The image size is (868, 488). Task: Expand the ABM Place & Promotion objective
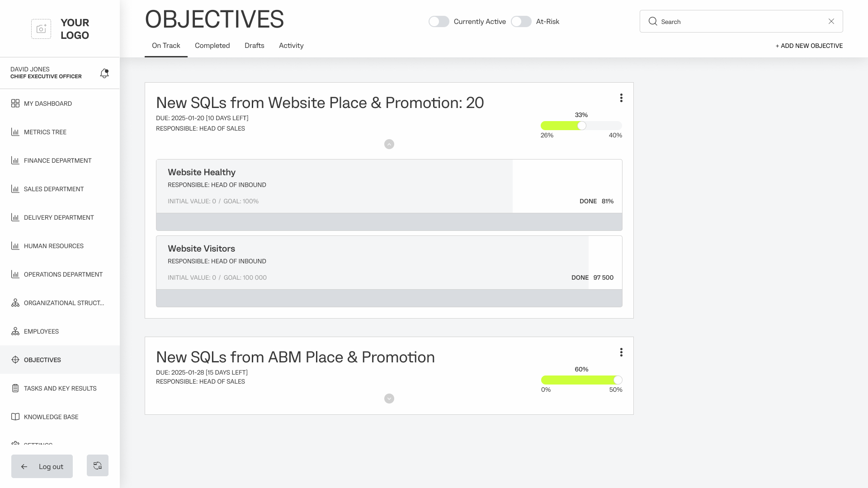point(389,399)
